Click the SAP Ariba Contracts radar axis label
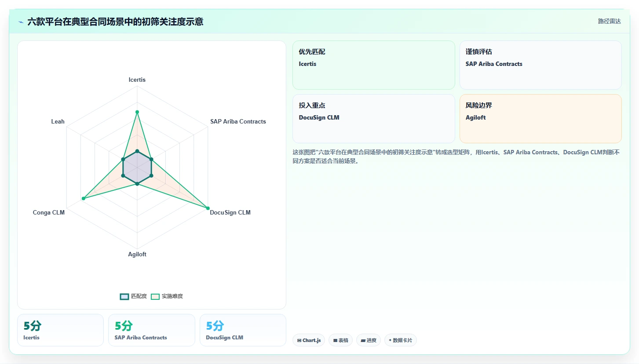This screenshot has height=364, width=639. coord(238,121)
